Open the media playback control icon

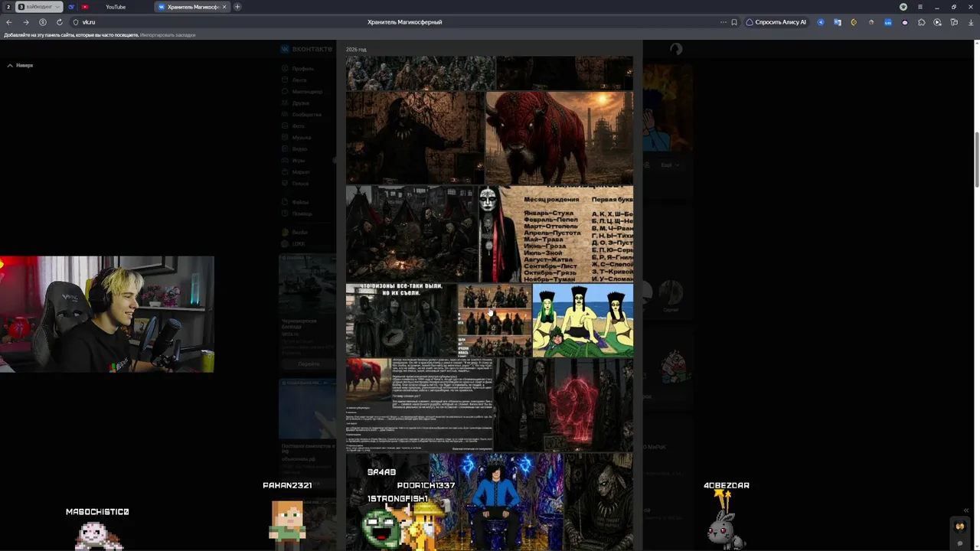(938, 22)
